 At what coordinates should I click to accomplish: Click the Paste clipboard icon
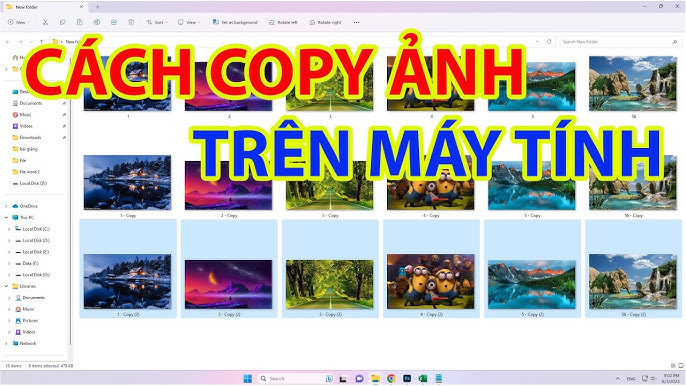pyautogui.click(x=79, y=22)
